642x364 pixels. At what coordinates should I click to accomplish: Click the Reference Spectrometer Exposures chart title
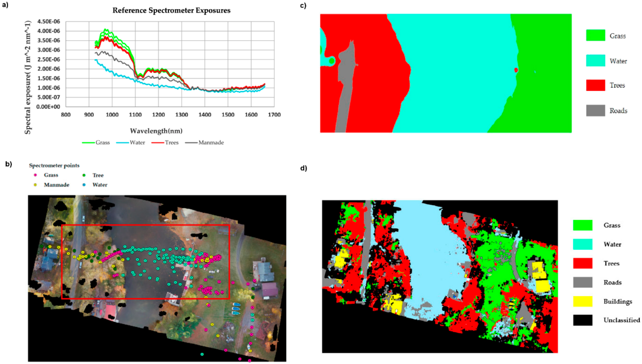(171, 11)
